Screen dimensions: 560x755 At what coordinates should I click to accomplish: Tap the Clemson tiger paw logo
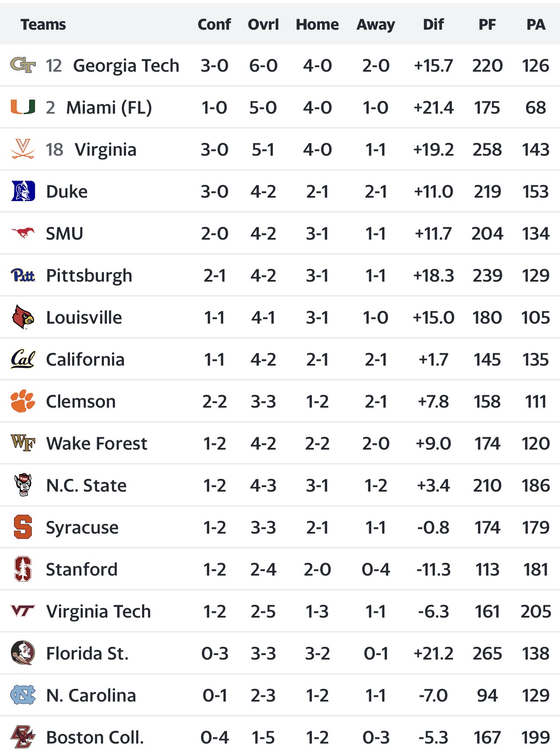pyautogui.click(x=23, y=401)
